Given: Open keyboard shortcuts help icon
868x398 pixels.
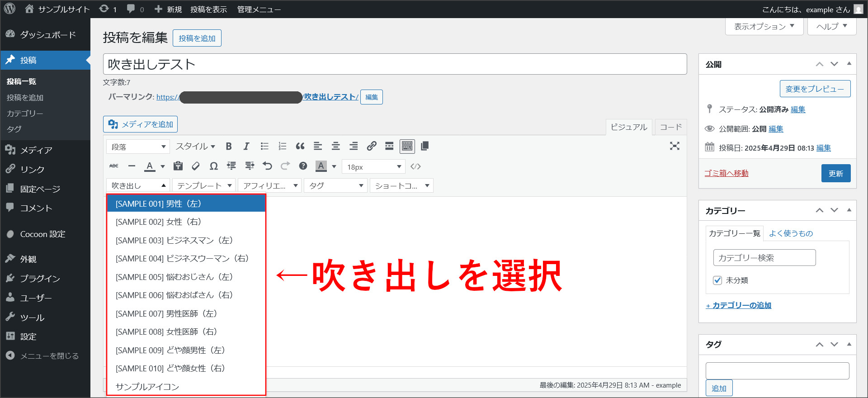Looking at the screenshot, I should click(303, 166).
